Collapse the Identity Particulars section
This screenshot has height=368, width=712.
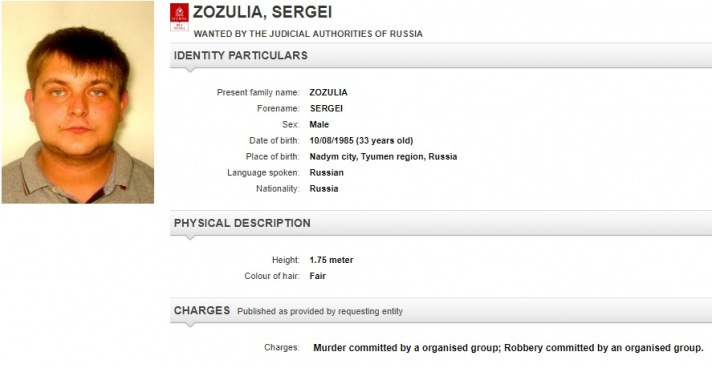tap(441, 55)
